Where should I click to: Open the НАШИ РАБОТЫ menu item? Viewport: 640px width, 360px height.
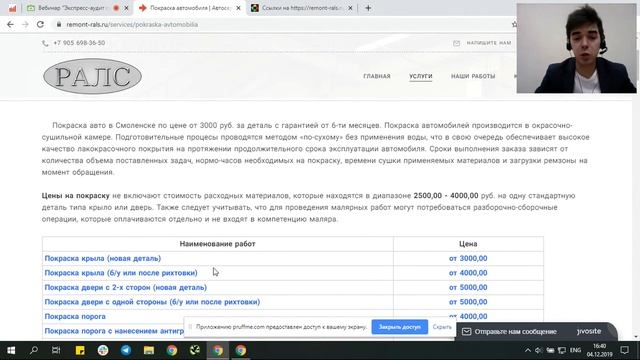(473, 76)
